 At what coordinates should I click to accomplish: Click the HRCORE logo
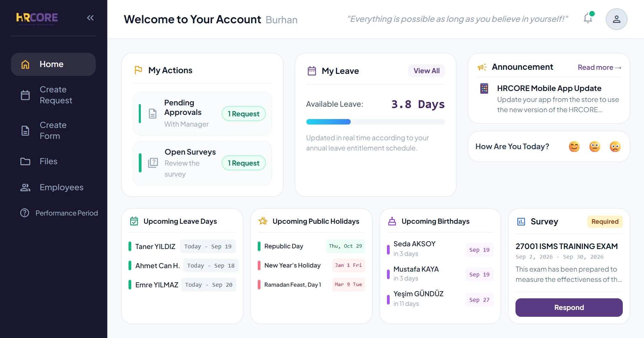37,18
